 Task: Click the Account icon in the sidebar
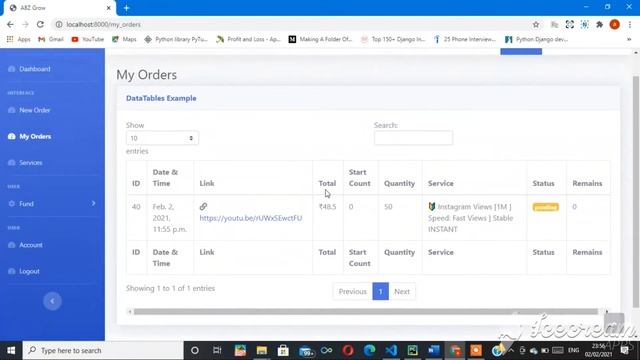11,245
